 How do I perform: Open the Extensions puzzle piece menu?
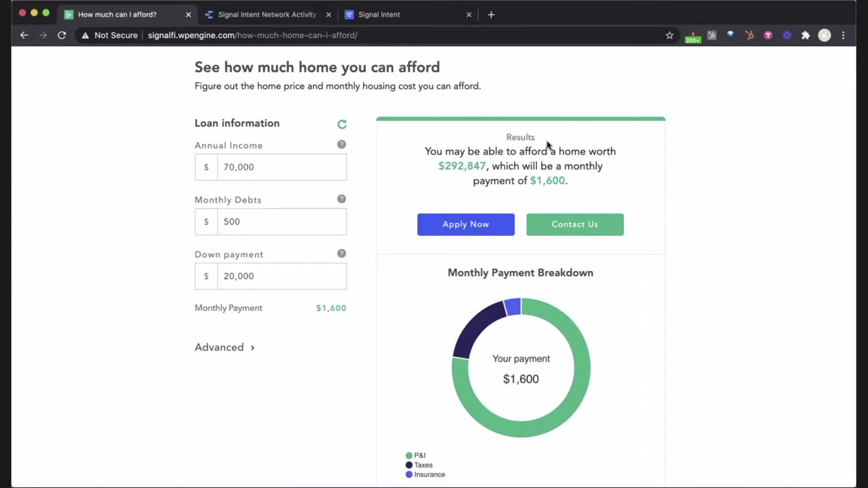pyautogui.click(x=806, y=35)
